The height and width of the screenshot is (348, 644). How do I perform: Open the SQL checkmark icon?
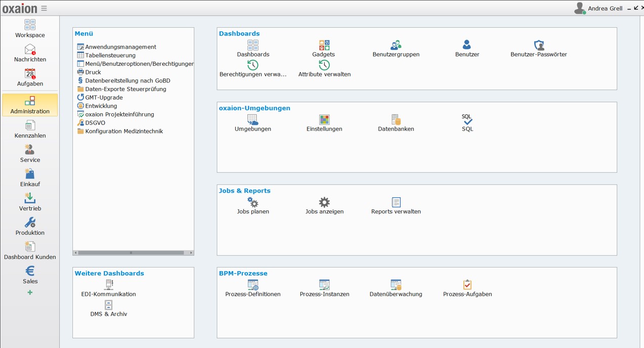click(x=467, y=120)
